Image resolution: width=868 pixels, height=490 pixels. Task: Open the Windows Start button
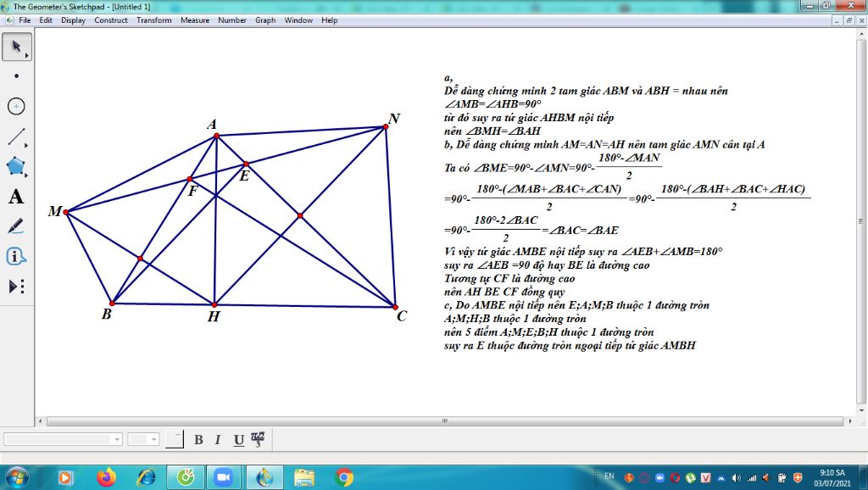point(17,477)
